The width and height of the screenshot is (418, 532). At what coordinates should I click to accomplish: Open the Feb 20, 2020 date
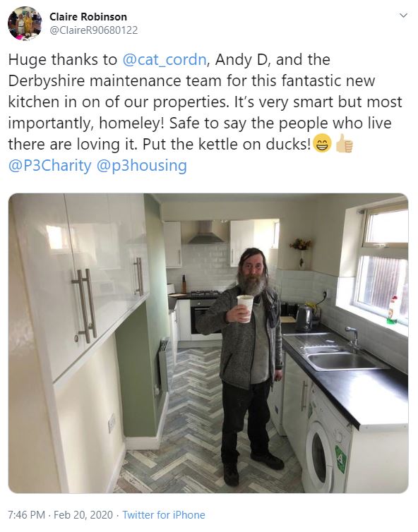[83, 514]
